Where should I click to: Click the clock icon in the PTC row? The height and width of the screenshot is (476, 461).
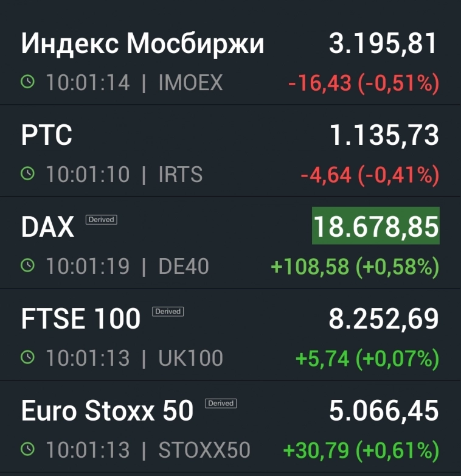pyautogui.click(x=28, y=175)
